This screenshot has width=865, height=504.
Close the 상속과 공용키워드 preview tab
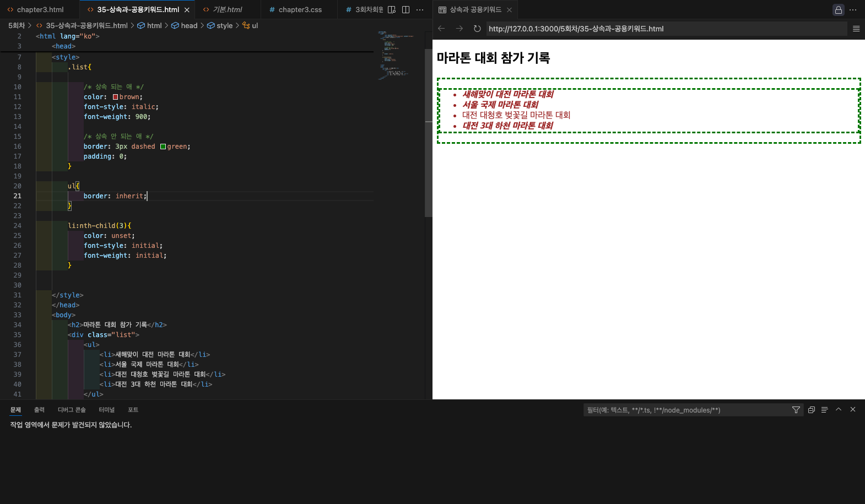[509, 10]
